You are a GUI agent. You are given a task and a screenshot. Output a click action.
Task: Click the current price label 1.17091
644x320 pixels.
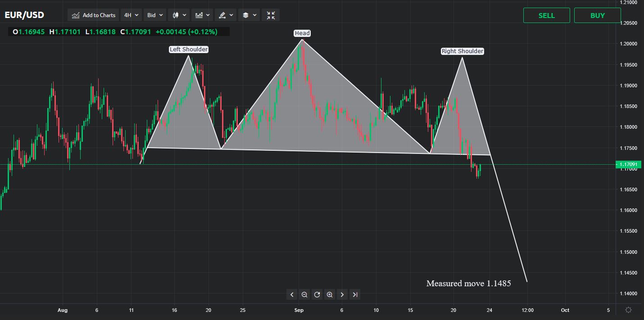[x=629, y=165]
